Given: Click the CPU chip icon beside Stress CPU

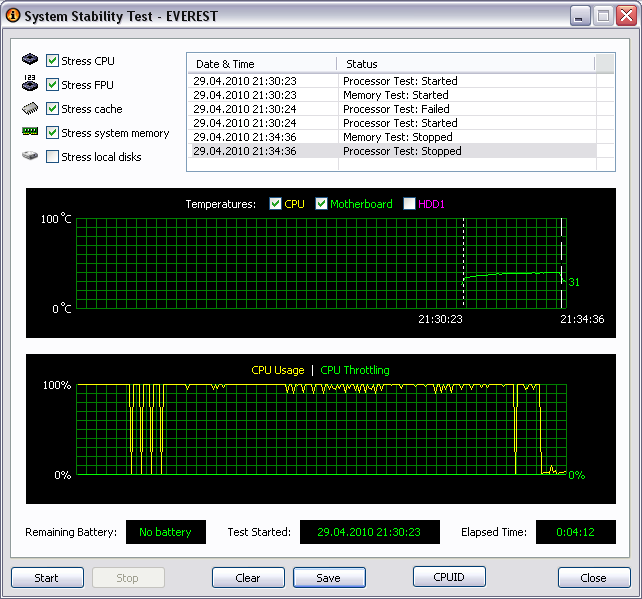Looking at the screenshot, I should (x=30, y=59).
